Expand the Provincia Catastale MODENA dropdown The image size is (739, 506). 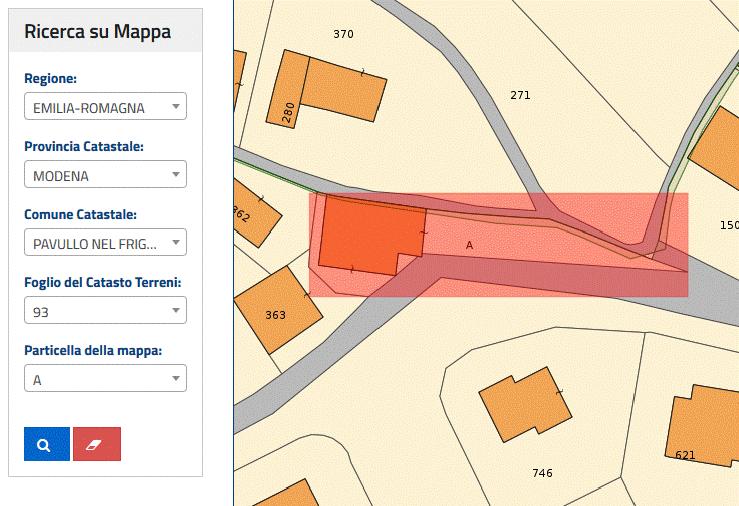pyautogui.click(x=105, y=175)
